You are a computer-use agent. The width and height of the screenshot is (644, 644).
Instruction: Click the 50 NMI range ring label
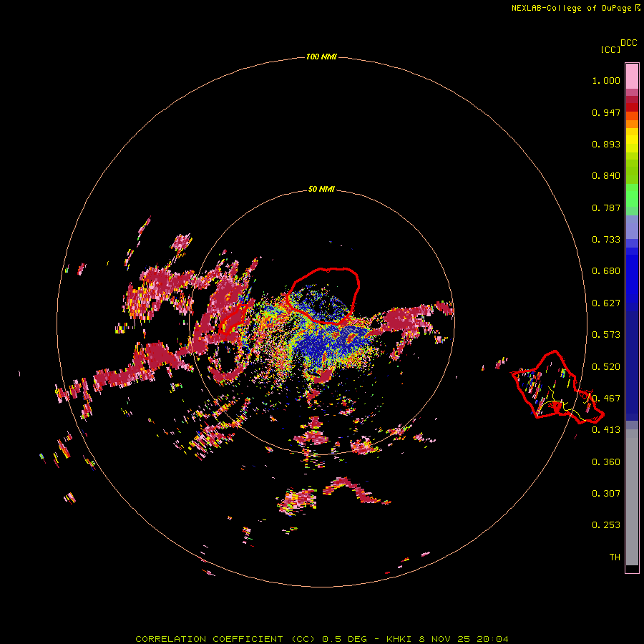[x=321, y=189]
